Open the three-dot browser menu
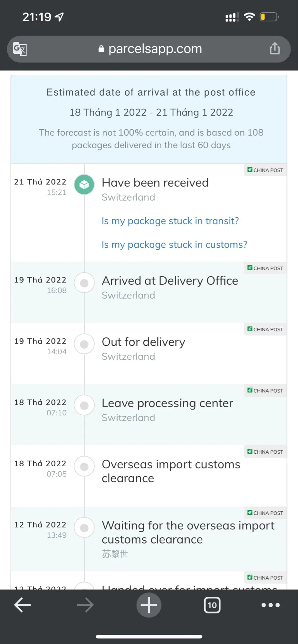Screen dimensions: 298x644 click(270, 605)
